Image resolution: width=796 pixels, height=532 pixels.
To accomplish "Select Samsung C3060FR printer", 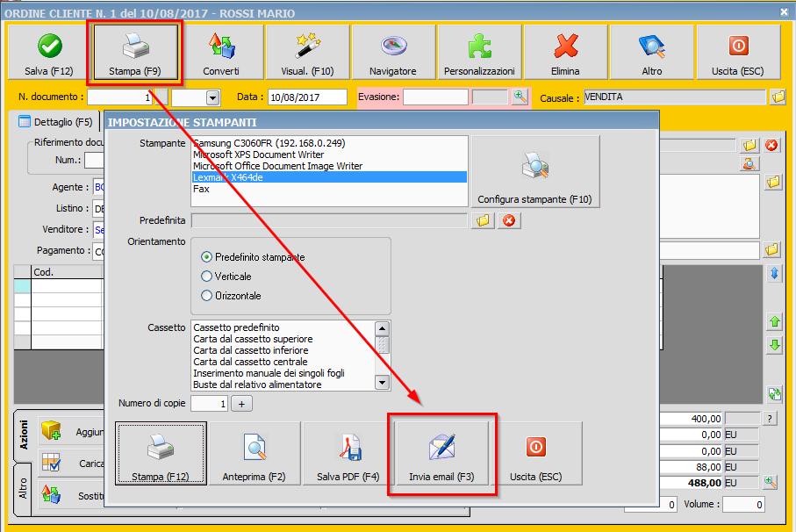I will pos(329,143).
